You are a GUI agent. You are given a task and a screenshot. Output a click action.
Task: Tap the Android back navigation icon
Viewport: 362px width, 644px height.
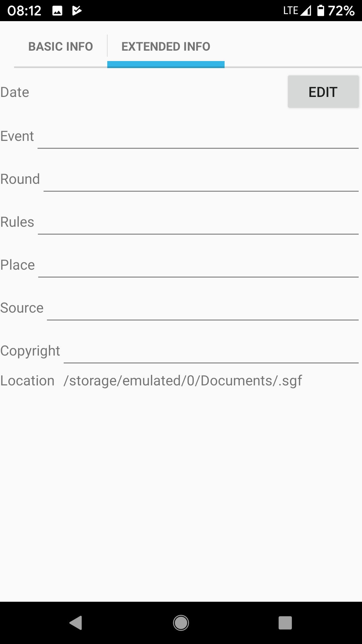click(76, 623)
